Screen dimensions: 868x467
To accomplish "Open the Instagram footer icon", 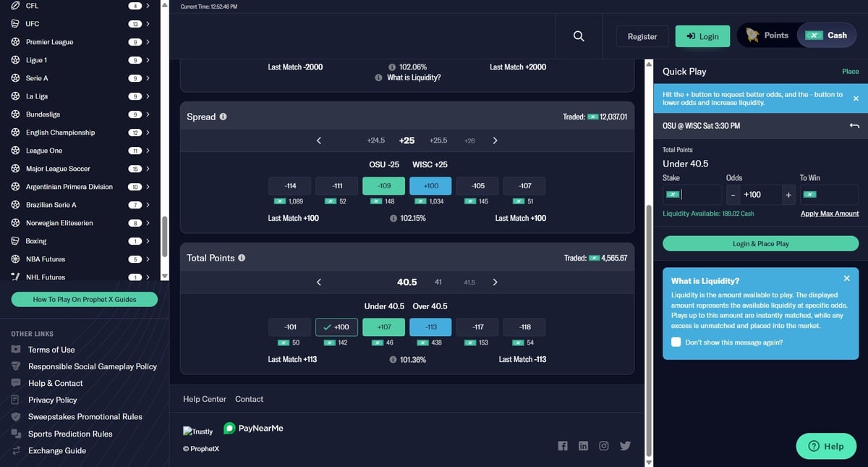I will [603, 446].
